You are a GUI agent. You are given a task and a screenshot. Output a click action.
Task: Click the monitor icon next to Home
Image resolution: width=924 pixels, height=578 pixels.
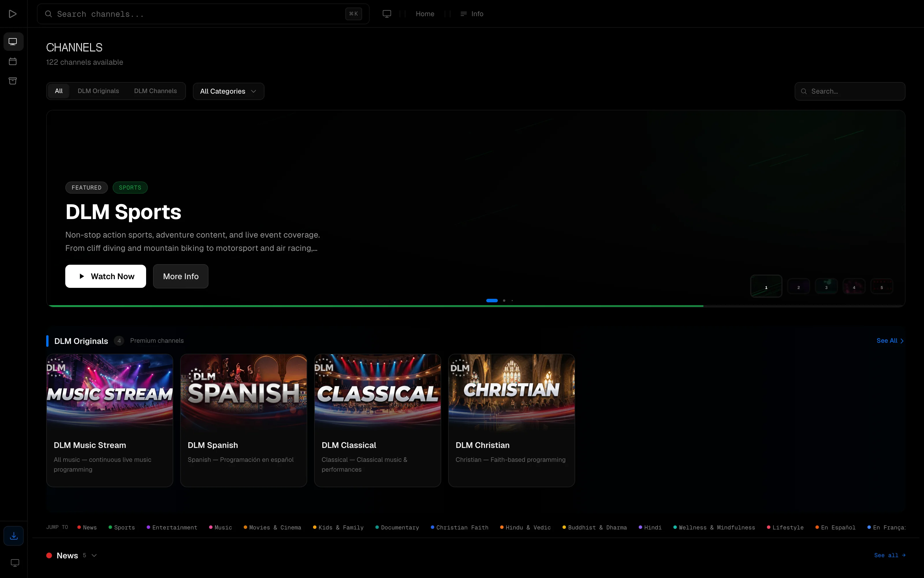point(387,14)
